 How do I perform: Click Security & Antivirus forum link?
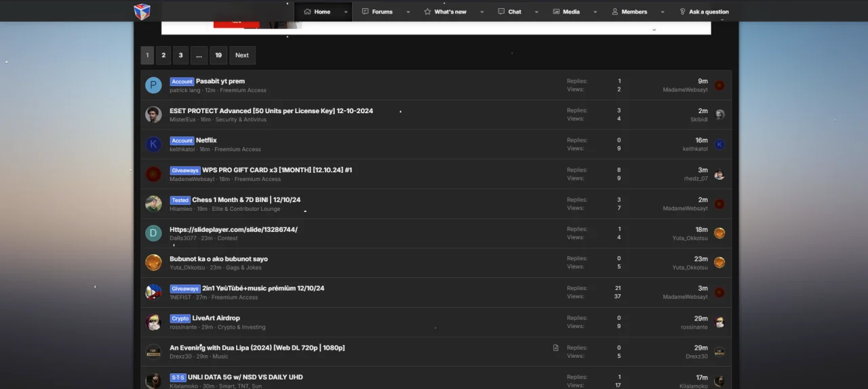tap(241, 120)
